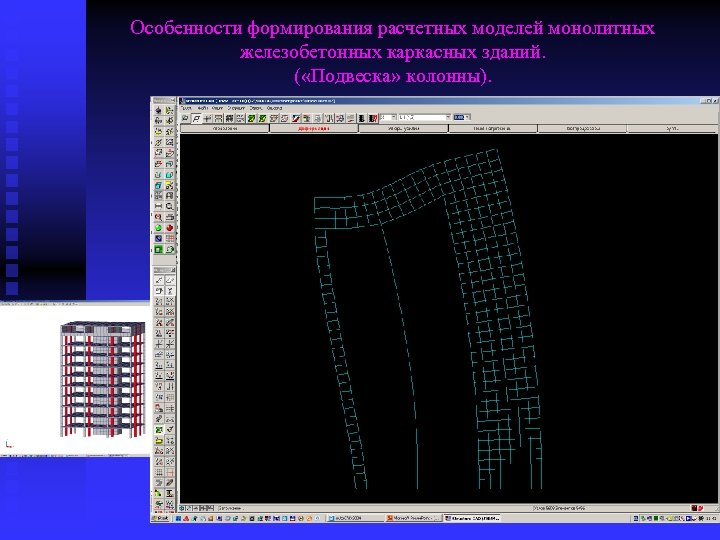The width and height of the screenshot is (720, 540).
Task: Open the last menu, Справка
Action: [x=276, y=108]
